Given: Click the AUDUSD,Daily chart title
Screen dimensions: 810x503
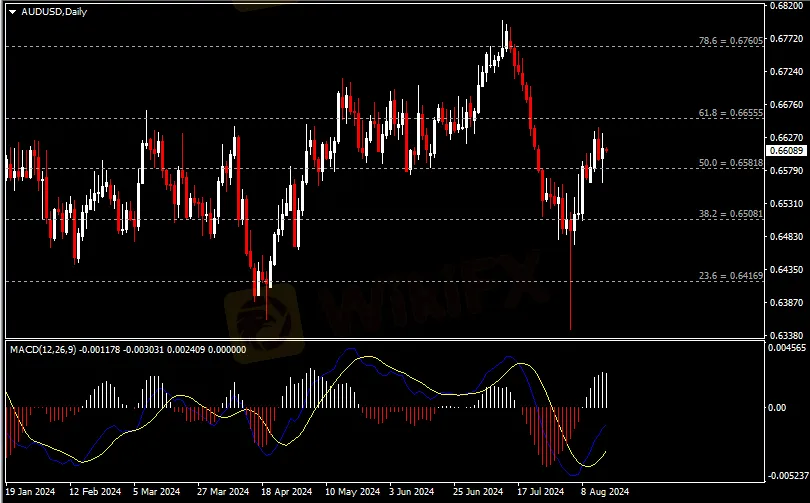Looking at the screenshot, I should click(x=51, y=10).
